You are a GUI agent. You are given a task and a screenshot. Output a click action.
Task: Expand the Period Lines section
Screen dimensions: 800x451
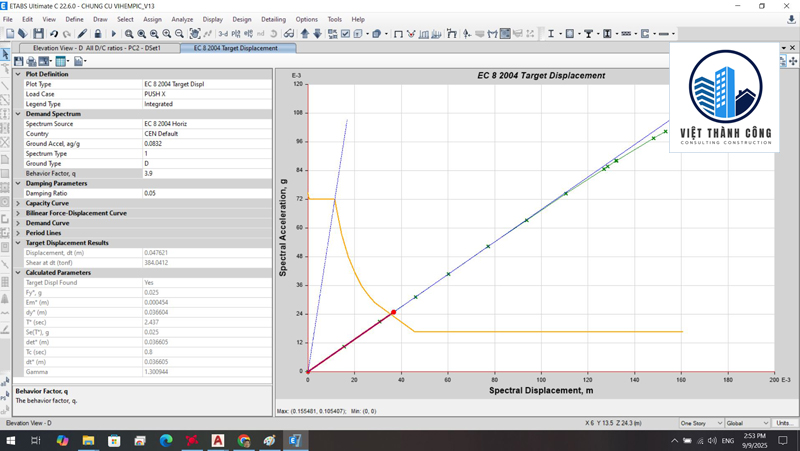18,233
